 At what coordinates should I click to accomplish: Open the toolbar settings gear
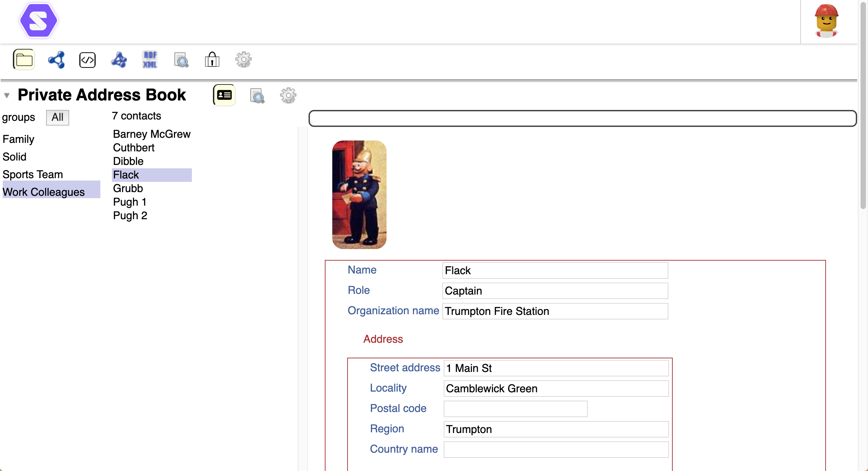243,59
